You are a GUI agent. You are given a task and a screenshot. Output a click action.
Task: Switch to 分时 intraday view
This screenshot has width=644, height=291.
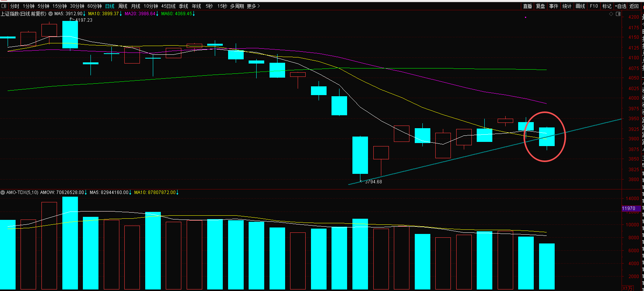[x=14, y=6]
